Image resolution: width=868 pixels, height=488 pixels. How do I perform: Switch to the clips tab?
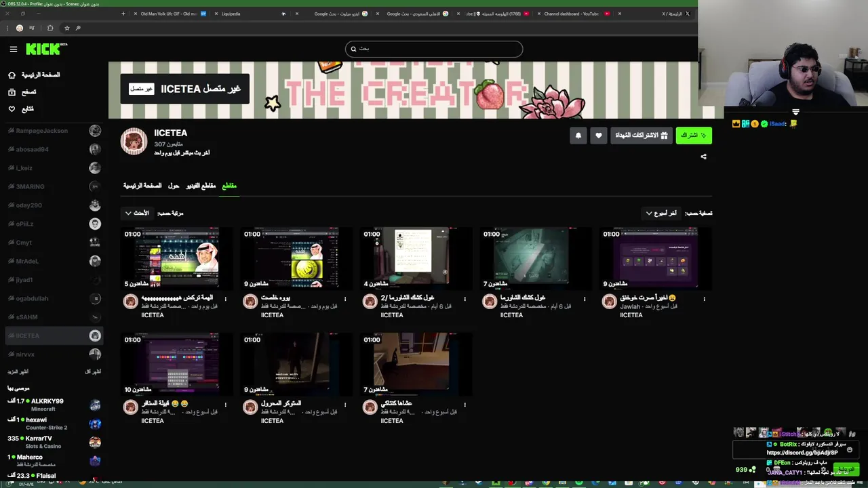click(x=229, y=186)
